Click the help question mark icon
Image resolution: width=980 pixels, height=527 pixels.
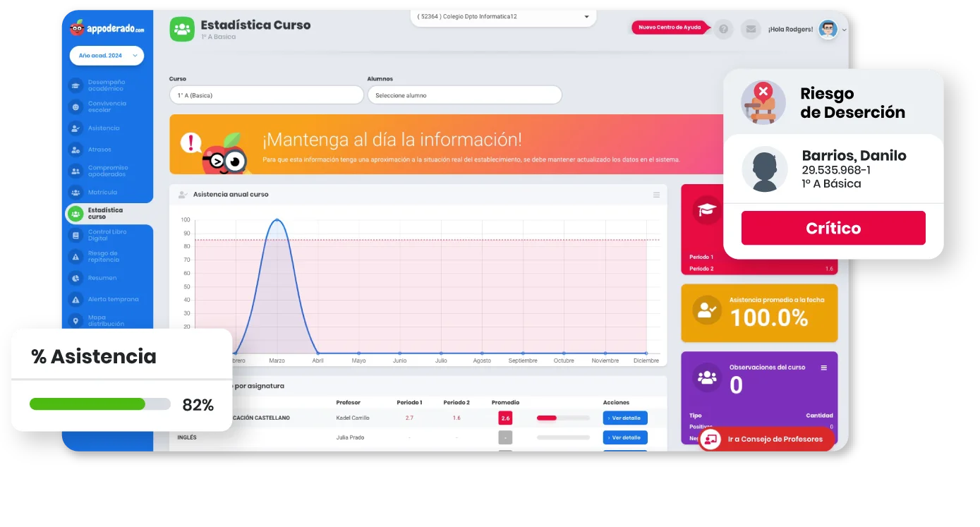pos(723,29)
